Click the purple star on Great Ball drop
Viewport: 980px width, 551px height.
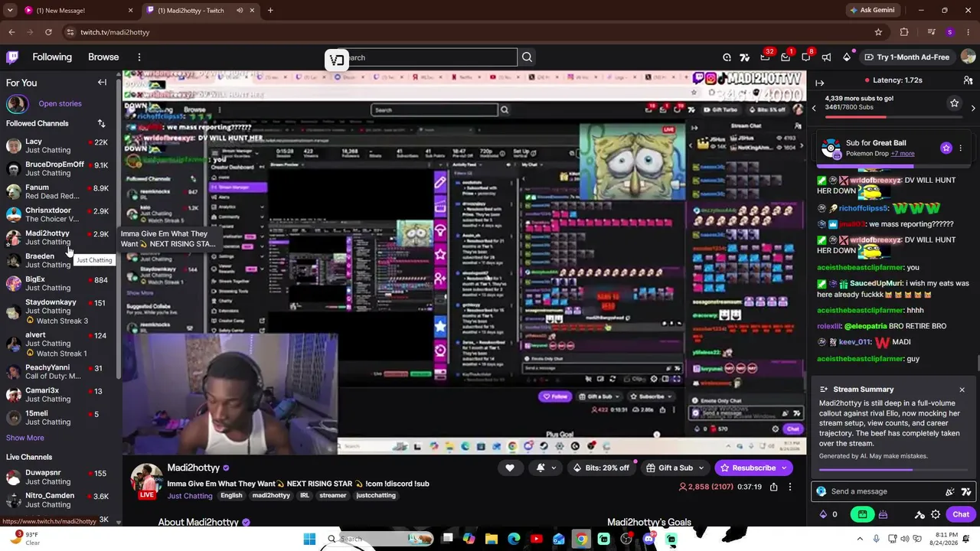pos(946,148)
